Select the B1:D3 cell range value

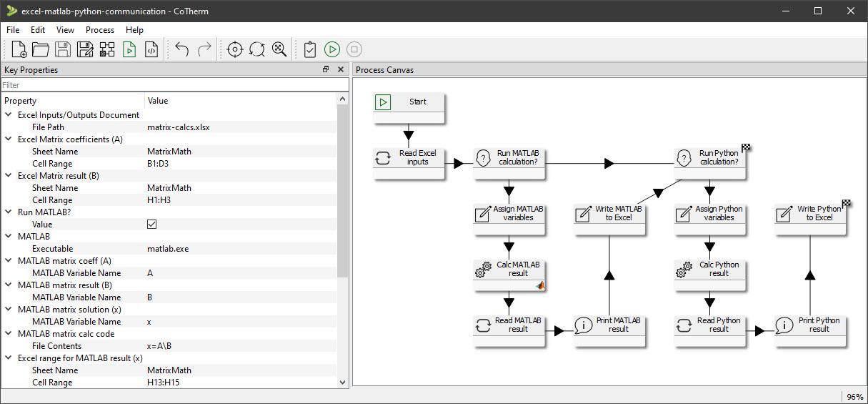[x=159, y=163]
